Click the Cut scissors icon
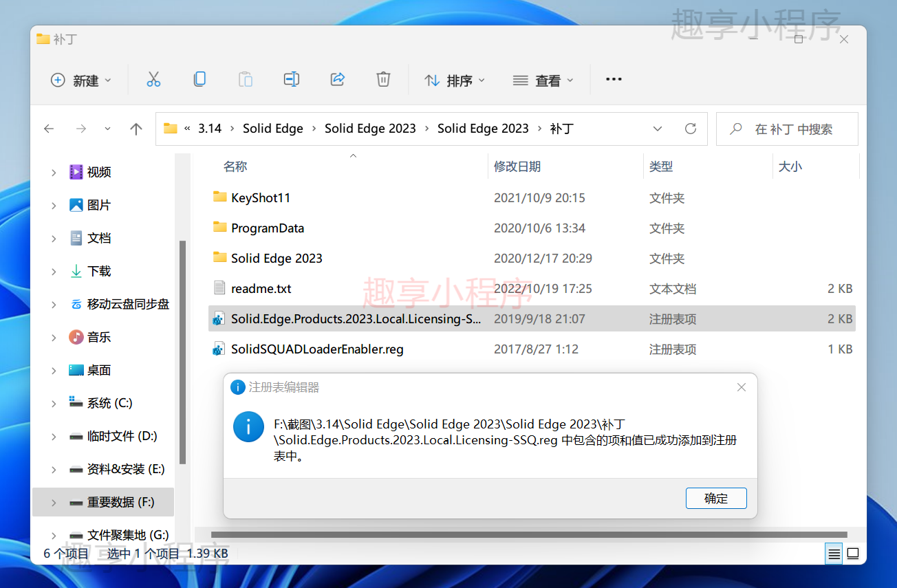 click(153, 80)
